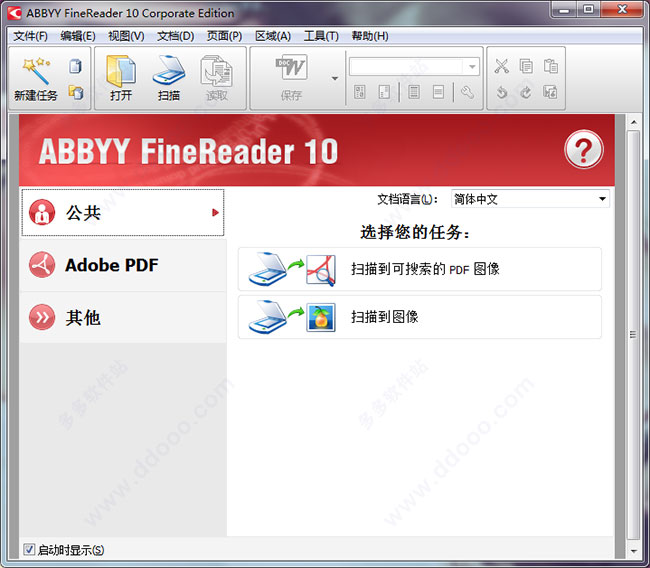
Task: Open the help question mark button
Action: click(584, 149)
